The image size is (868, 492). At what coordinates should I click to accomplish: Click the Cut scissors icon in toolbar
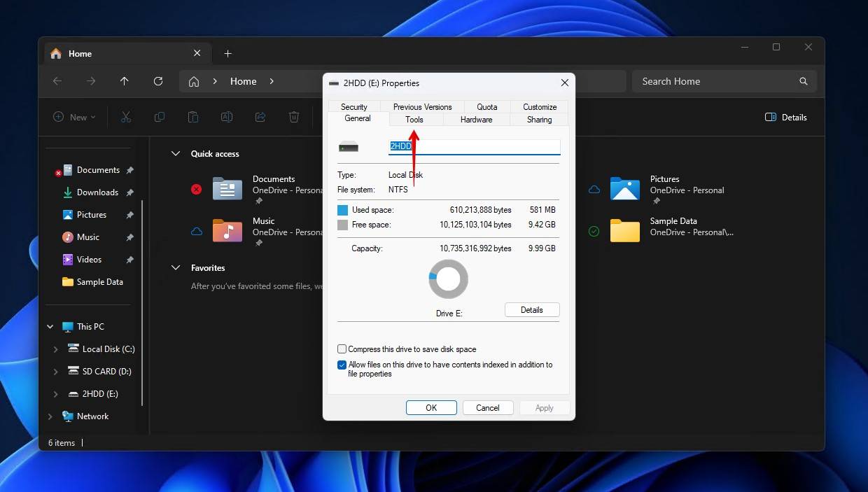(126, 118)
